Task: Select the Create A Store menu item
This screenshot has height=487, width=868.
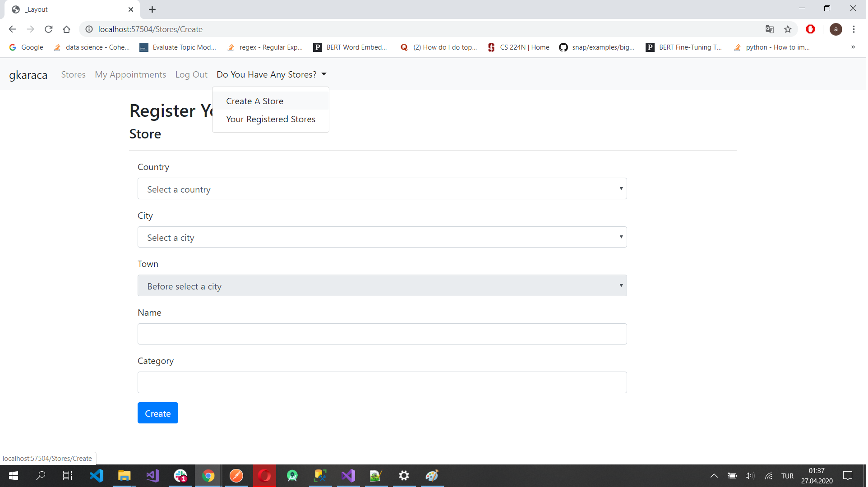Action: click(x=254, y=101)
